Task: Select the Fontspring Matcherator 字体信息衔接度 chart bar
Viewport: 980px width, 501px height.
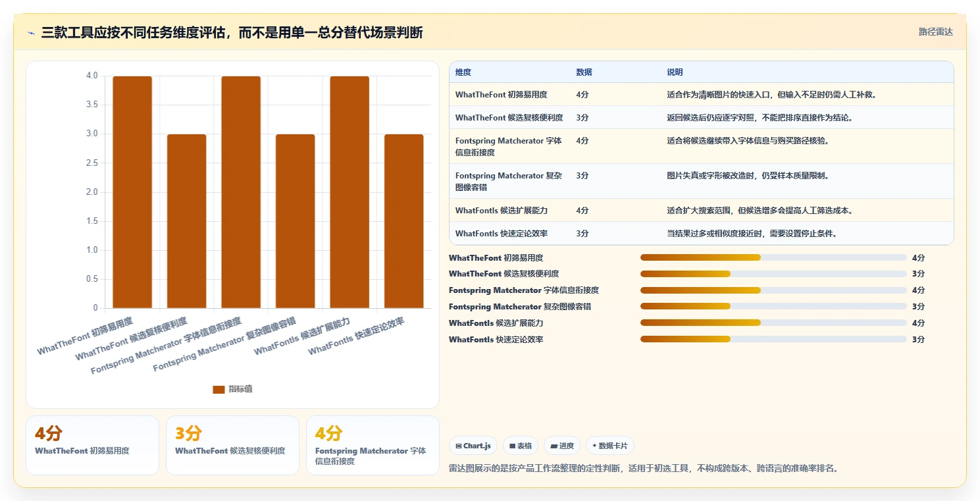Action: click(241, 192)
